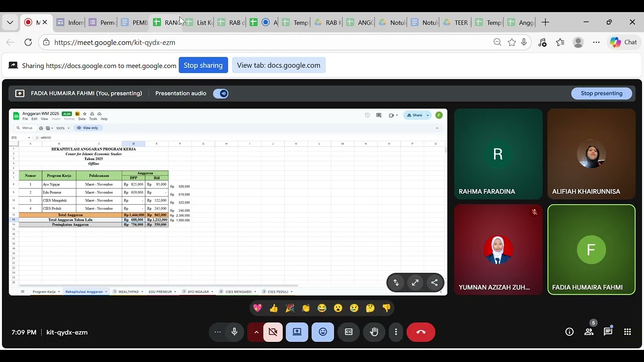Click the share icon on the presentation

pos(434,283)
